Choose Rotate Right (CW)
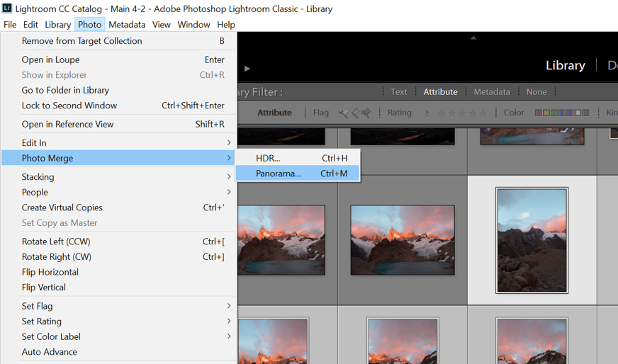Viewport: 618px width, 364px height. click(118, 257)
